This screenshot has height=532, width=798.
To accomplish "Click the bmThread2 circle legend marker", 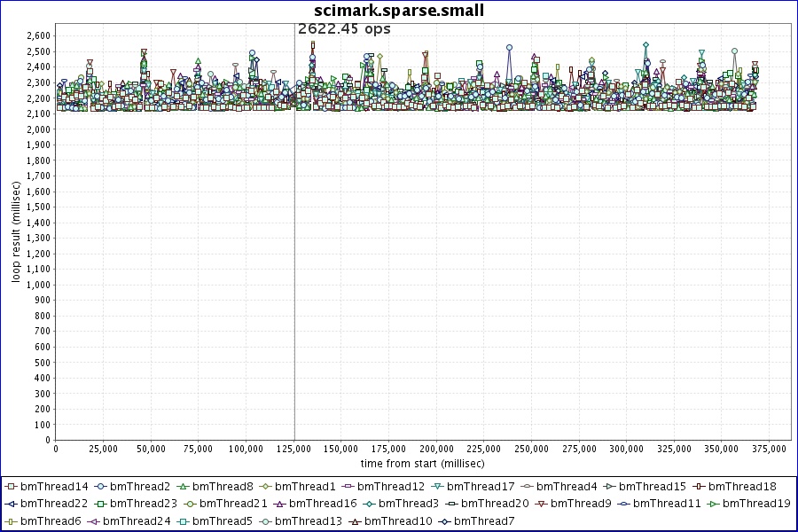I will (100, 486).
